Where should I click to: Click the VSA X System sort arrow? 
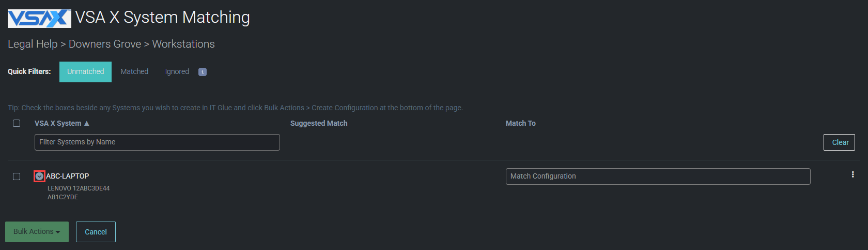click(87, 124)
